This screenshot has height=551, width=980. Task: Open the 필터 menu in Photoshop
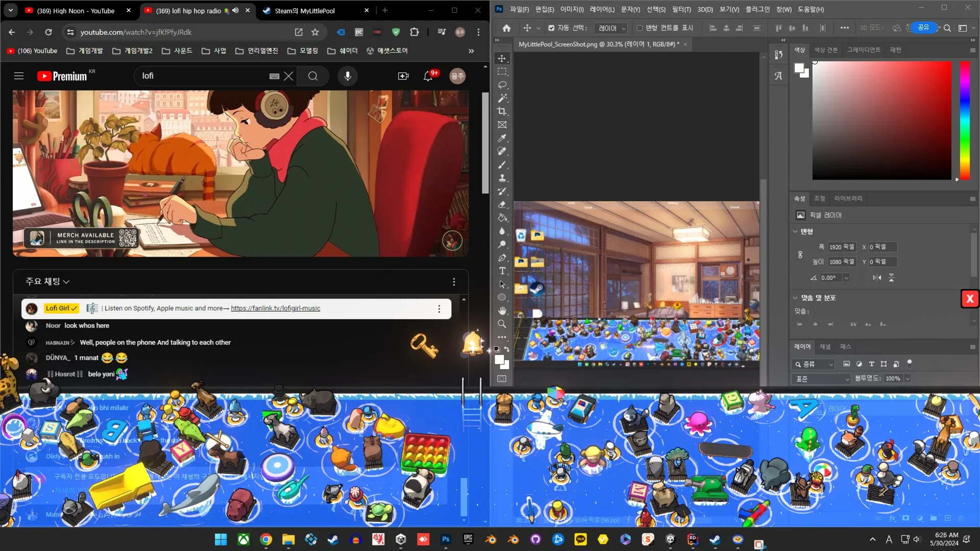coord(681,9)
